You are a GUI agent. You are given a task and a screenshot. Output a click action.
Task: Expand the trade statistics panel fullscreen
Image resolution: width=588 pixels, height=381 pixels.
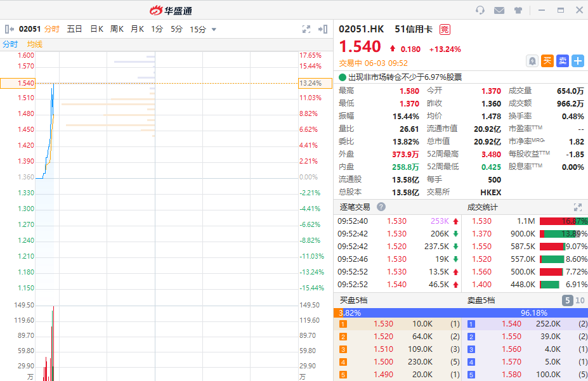577,207
